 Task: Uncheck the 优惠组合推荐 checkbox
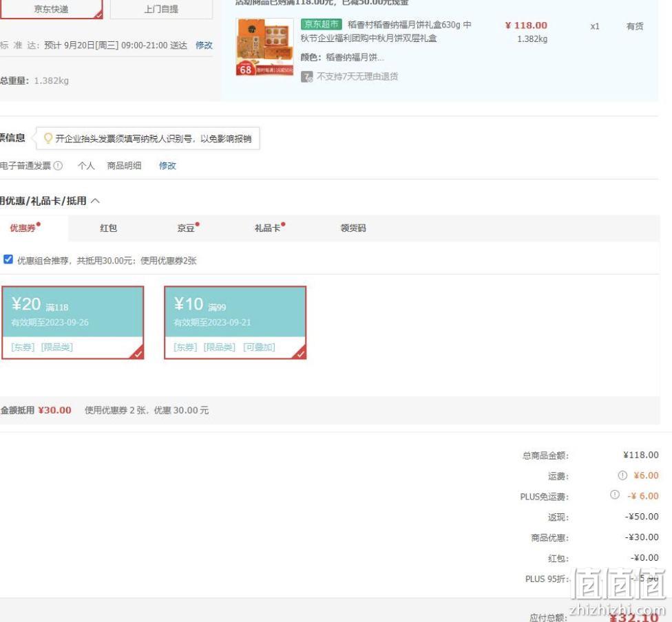[8, 259]
